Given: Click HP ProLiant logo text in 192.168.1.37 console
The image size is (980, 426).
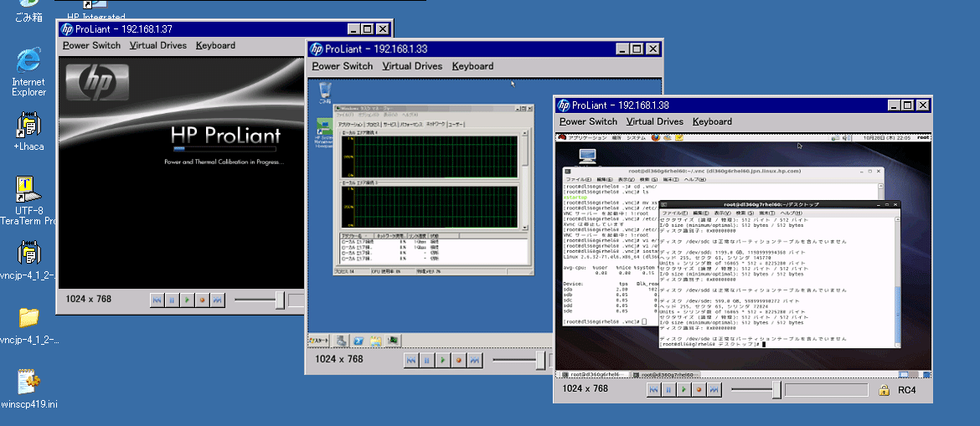Looking at the screenshot, I should tap(225, 136).
